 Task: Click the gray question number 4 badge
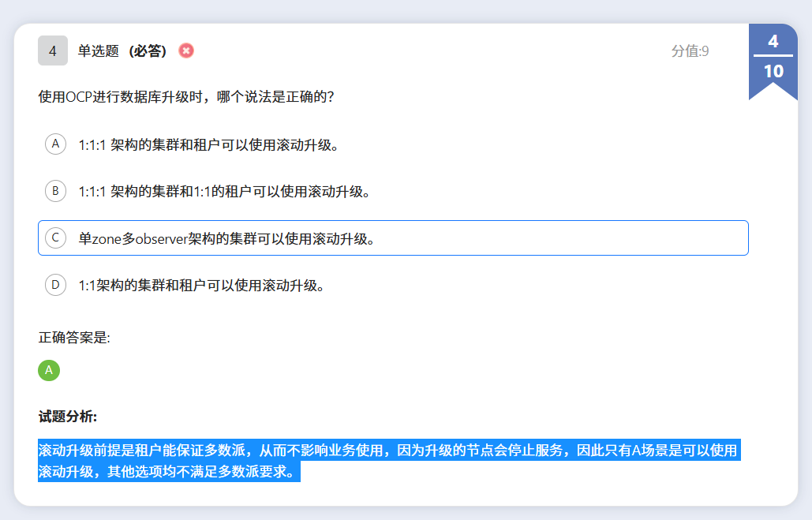pyautogui.click(x=53, y=51)
